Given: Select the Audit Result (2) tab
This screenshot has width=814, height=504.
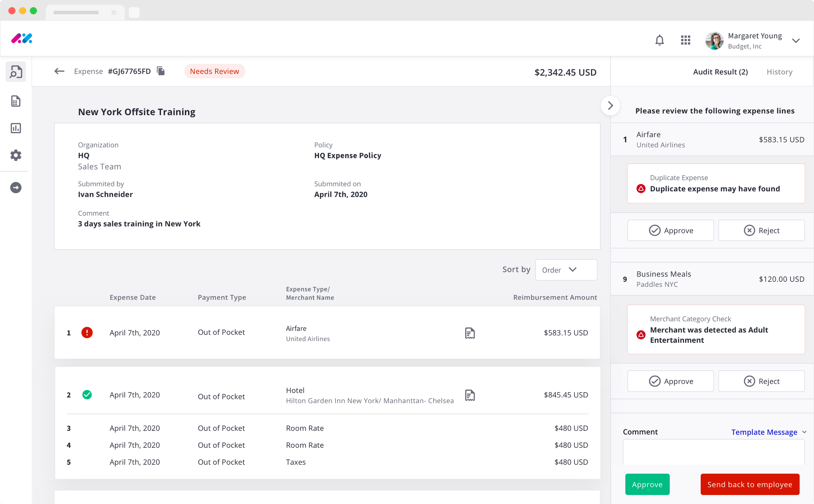Looking at the screenshot, I should (720, 72).
